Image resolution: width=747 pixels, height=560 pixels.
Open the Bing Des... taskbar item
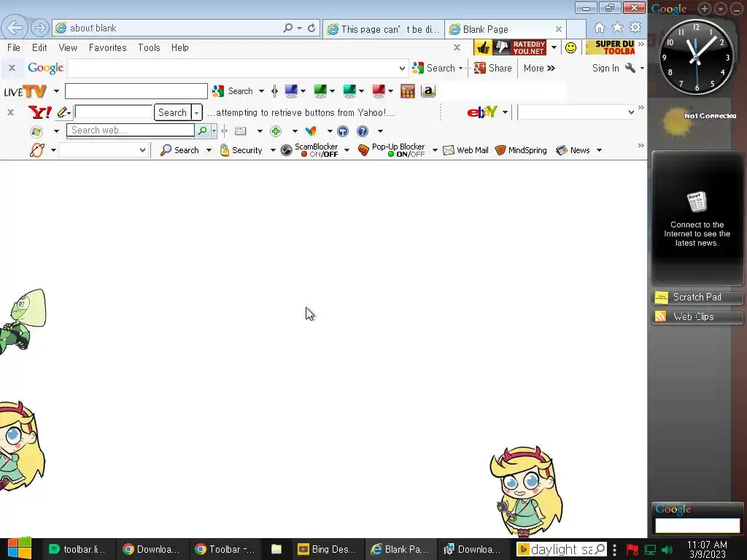click(x=327, y=549)
